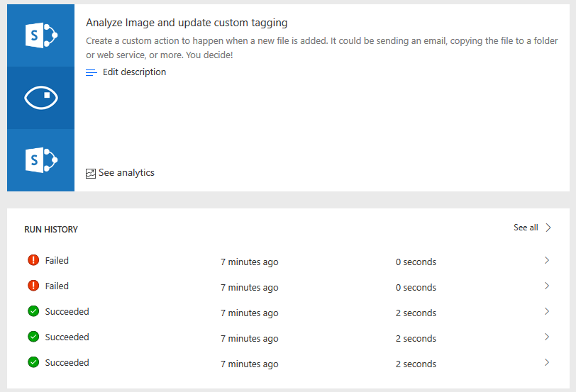Open the Edit description link
The height and width of the screenshot is (392, 576).
(x=134, y=72)
